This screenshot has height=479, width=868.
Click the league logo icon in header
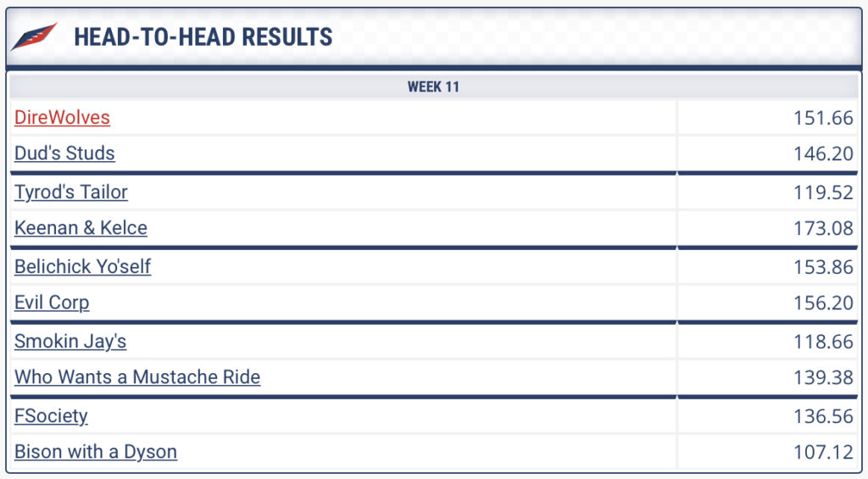[34, 36]
